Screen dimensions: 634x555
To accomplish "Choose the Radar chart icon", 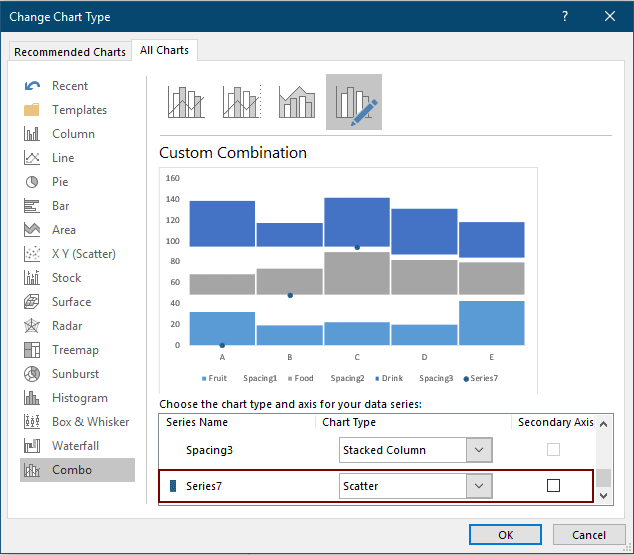I will (32, 326).
